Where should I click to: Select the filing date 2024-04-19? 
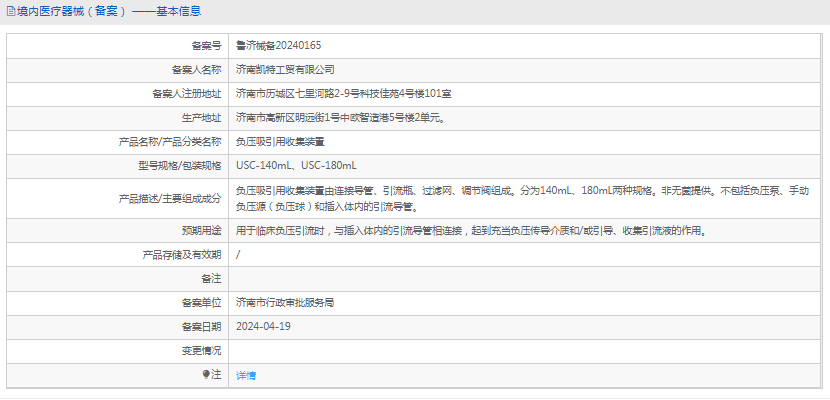[x=263, y=326]
